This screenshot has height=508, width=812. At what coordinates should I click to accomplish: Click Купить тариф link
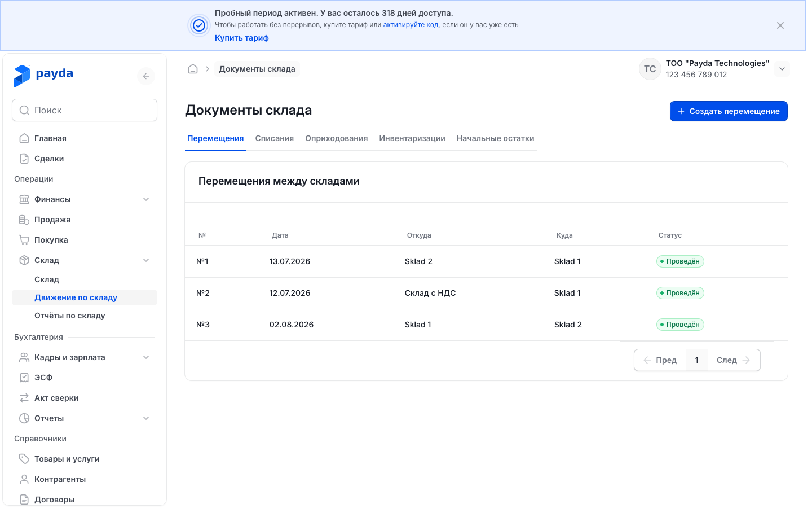(x=242, y=38)
